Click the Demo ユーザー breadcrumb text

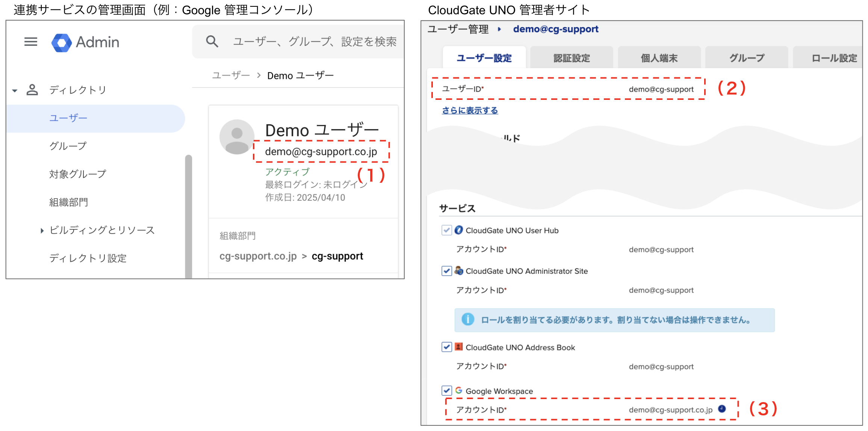[300, 75]
